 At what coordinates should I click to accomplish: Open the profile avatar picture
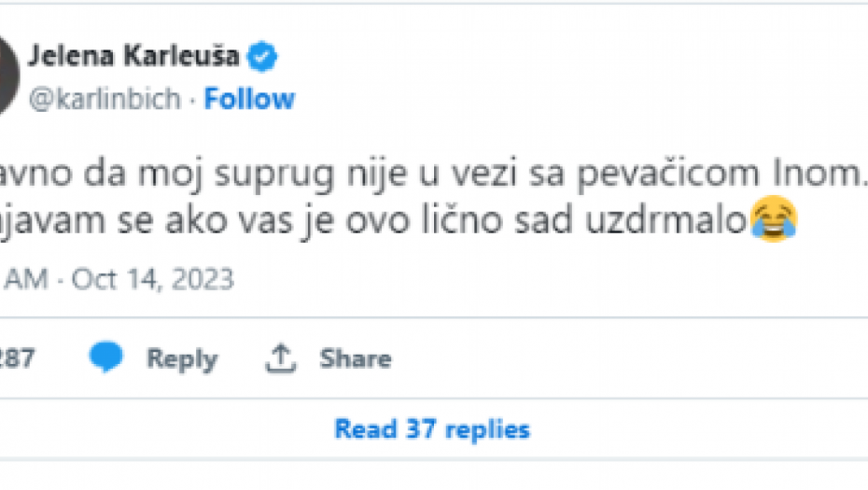7,77
